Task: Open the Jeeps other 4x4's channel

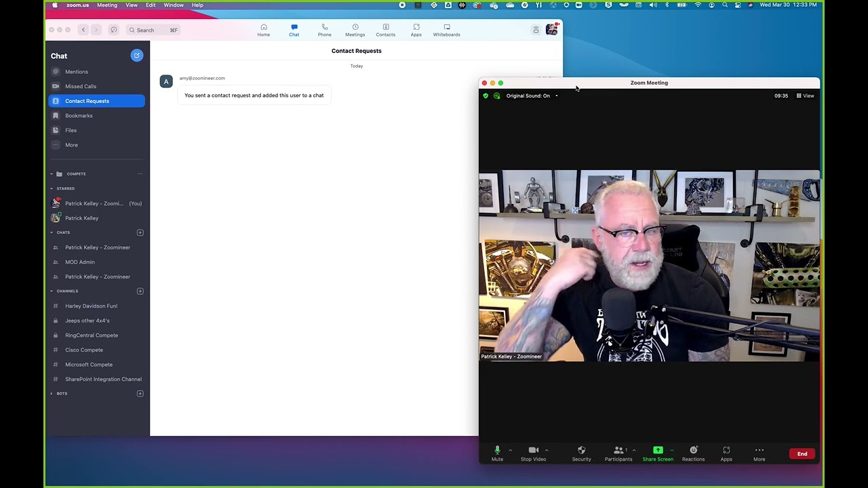Action: (96, 321)
